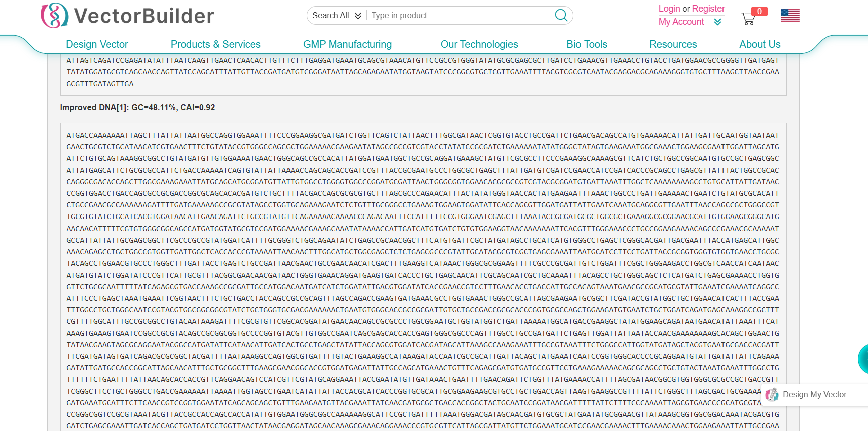The height and width of the screenshot is (431, 868).
Task: Click the search magnifier icon
Action: [561, 15]
